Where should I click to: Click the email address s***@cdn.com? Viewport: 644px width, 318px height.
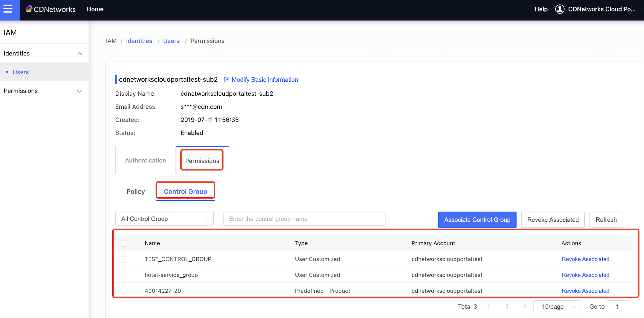coord(201,107)
